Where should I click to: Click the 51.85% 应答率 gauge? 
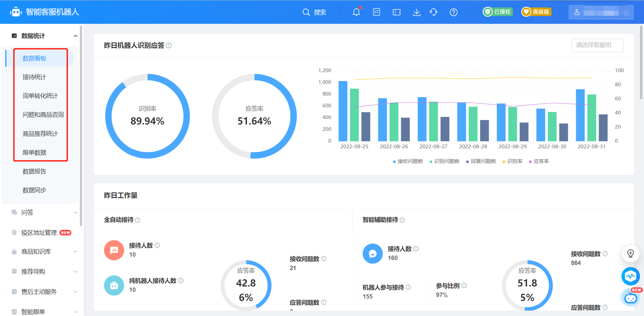(x=527, y=285)
